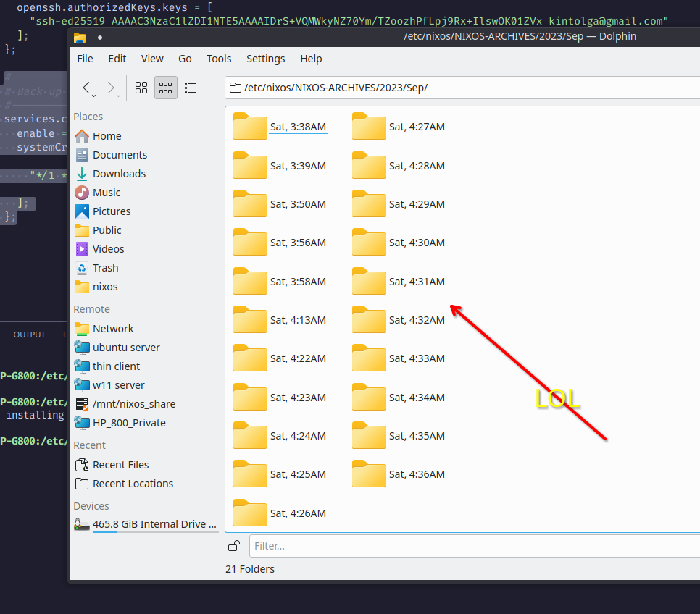Open the View menu

(152, 59)
